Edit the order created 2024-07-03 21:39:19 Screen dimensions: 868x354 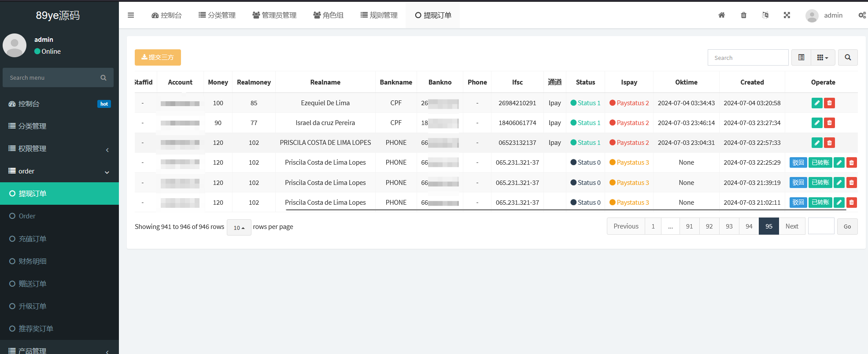(x=839, y=182)
